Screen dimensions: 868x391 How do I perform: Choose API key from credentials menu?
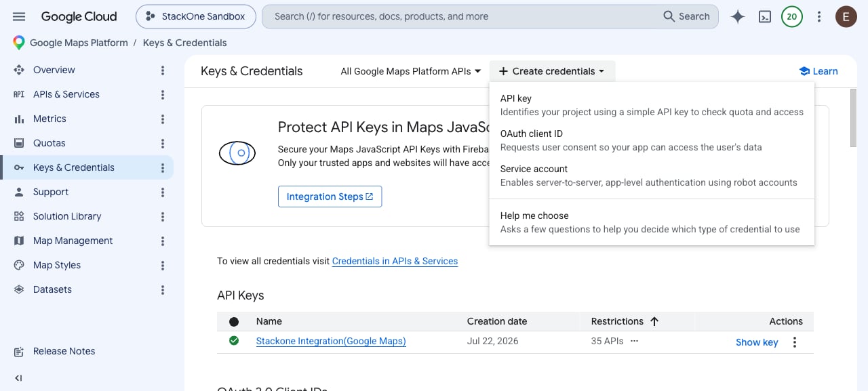651,105
